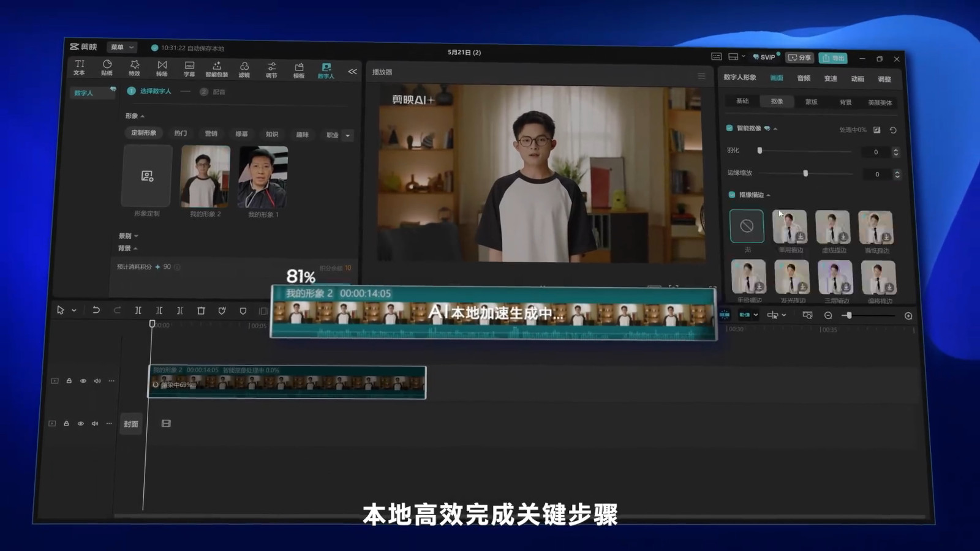The width and height of the screenshot is (980, 551).
Task: Click the 形象定制 create avatar card
Action: 146,176
